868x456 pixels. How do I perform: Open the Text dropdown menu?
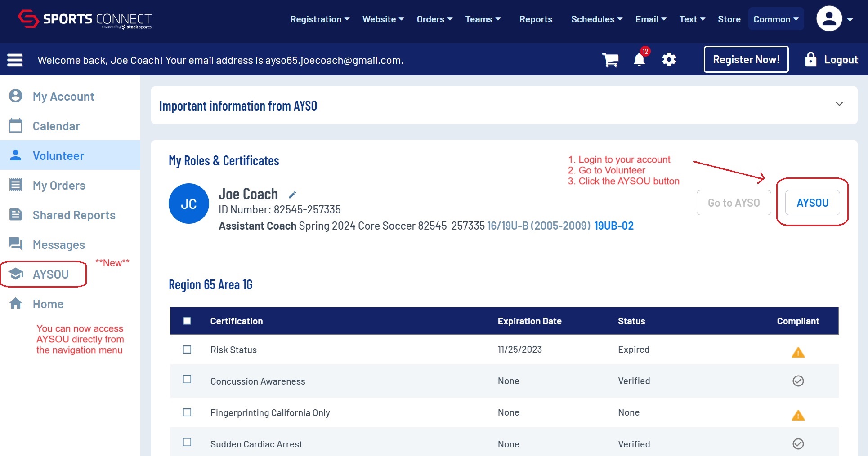[692, 19]
